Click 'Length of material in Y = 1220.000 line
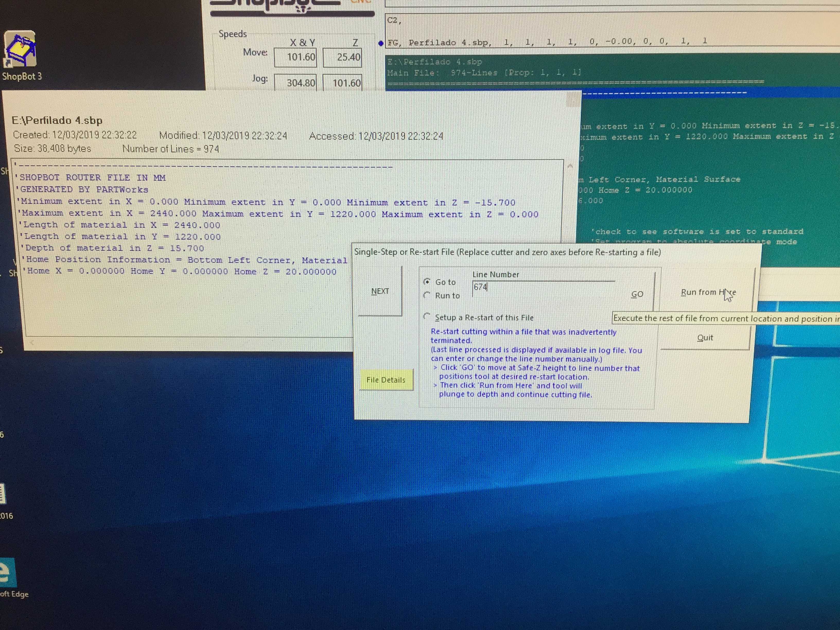The image size is (840, 630). (x=120, y=237)
